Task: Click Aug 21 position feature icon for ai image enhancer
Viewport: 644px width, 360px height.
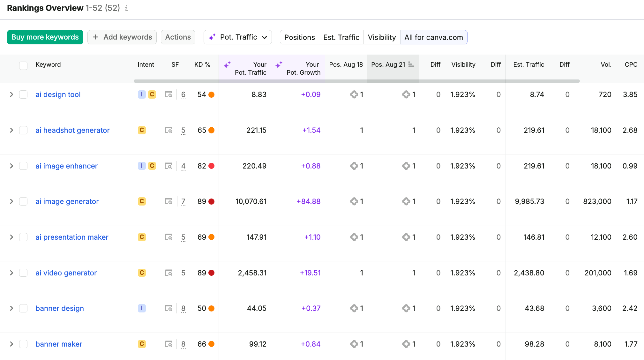Action: pos(406,166)
